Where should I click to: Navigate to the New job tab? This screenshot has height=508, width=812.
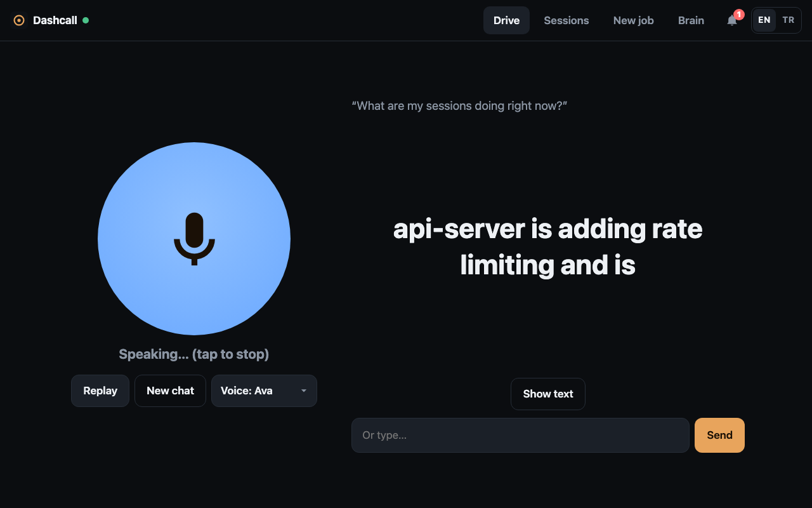[x=634, y=20]
